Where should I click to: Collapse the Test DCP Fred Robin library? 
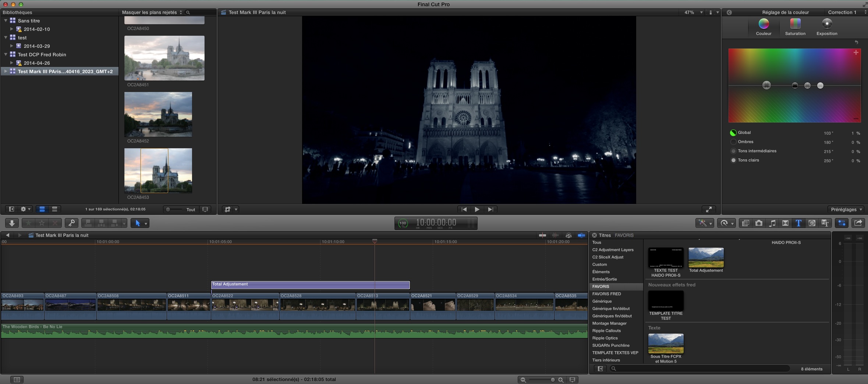tap(6, 54)
